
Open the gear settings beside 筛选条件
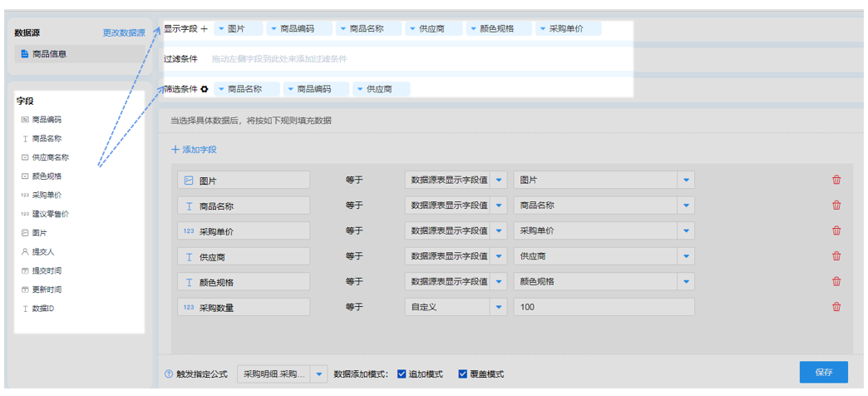(205, 89)
